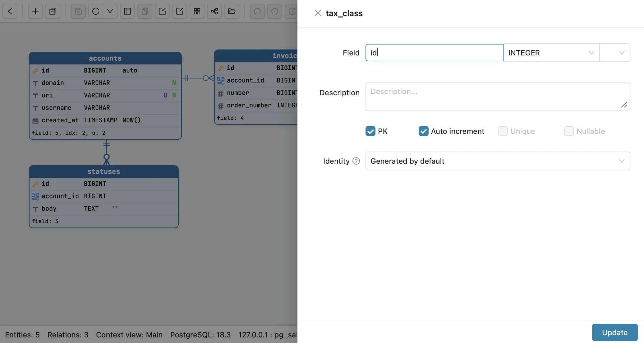The image size is (644, 343).
Task: Click the open folder icon
Action: 232,12
